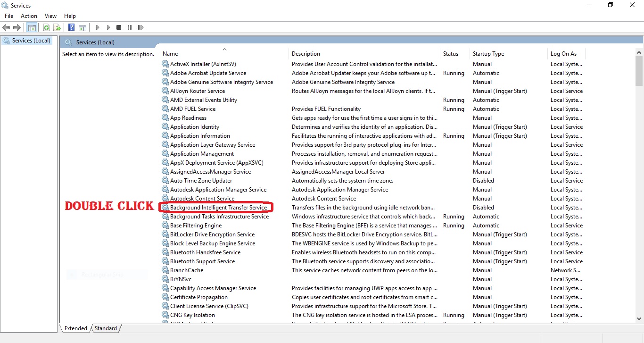Click the gear icon beside App Readiness
Image resolution: width=644 pixels, height=343 pixels.
(165, 117)
